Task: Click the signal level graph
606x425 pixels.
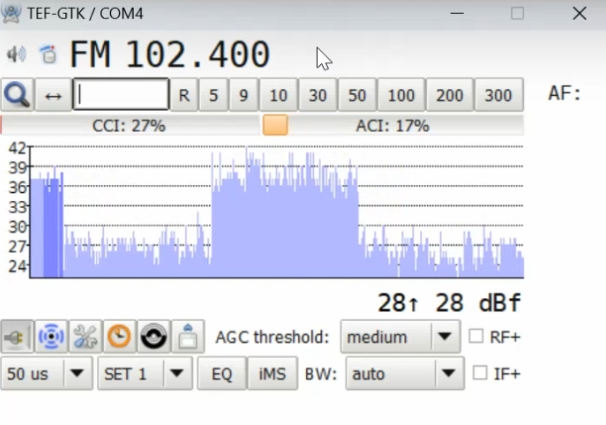Action: point(276,211)
